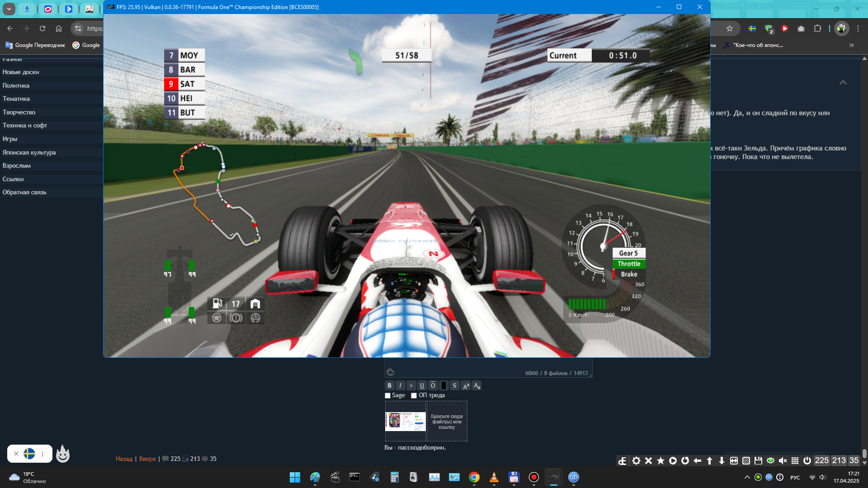
Task: Click the Назад link
Action: [x=124, y=459]
